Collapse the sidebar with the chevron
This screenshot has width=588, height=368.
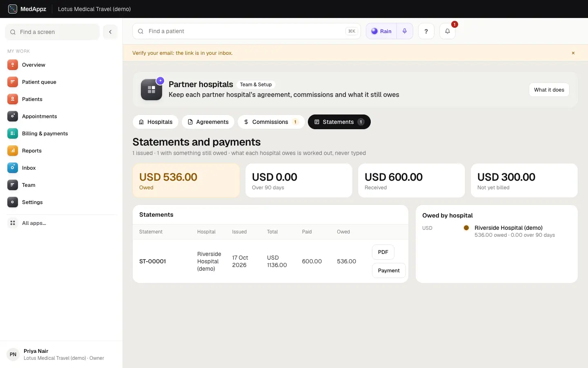110,32
